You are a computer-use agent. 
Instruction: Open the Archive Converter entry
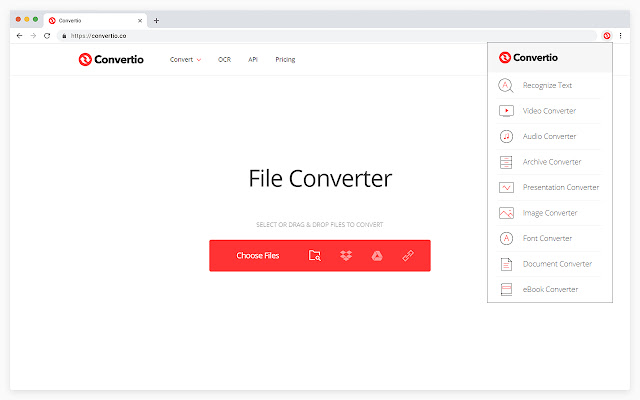click(x=549, y=162)
